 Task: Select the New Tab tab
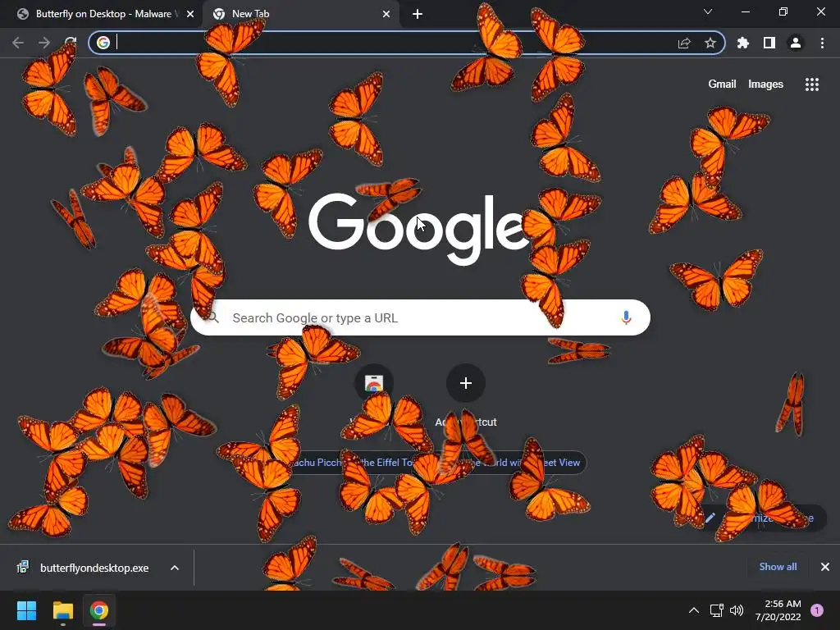coord(300,14)
